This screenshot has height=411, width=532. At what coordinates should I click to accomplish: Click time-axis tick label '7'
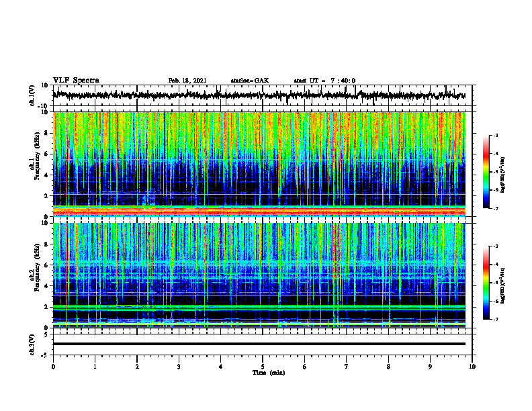347,367
